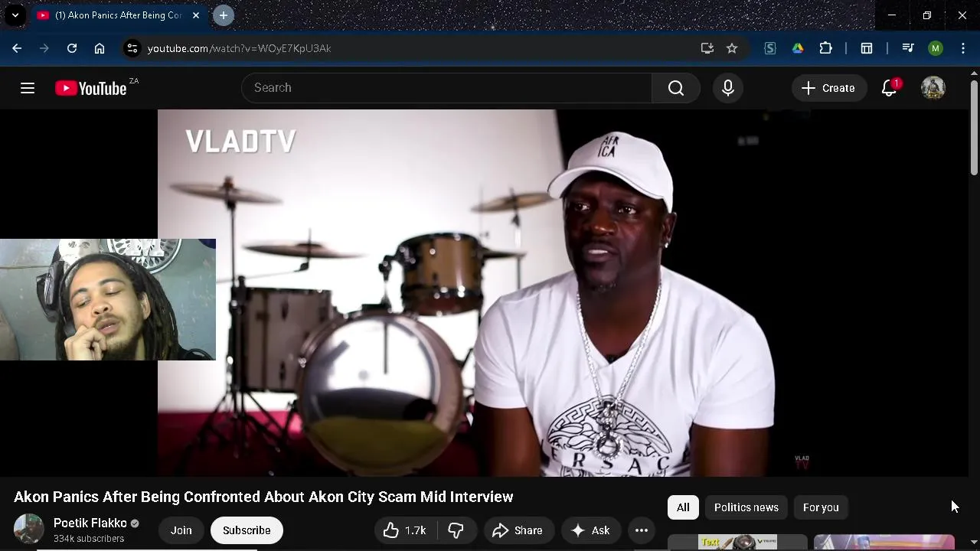Reload the page
This screenshot has height=551, width=980.
72,48
